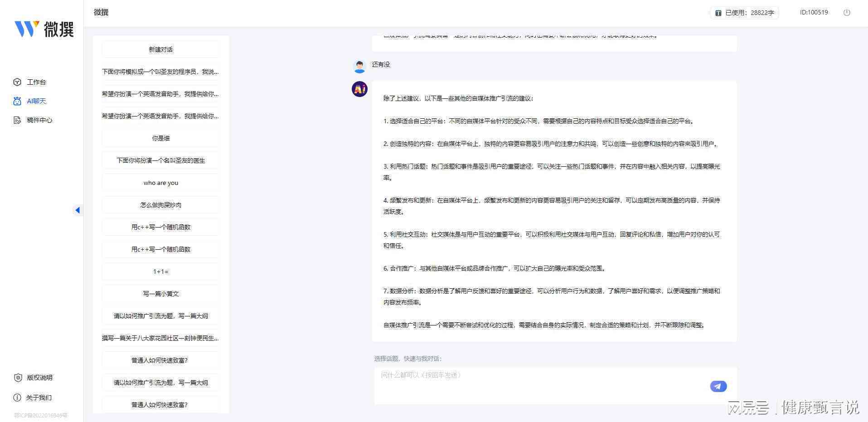
Task: Click the ID:100519 label
Action: point(814,13)
